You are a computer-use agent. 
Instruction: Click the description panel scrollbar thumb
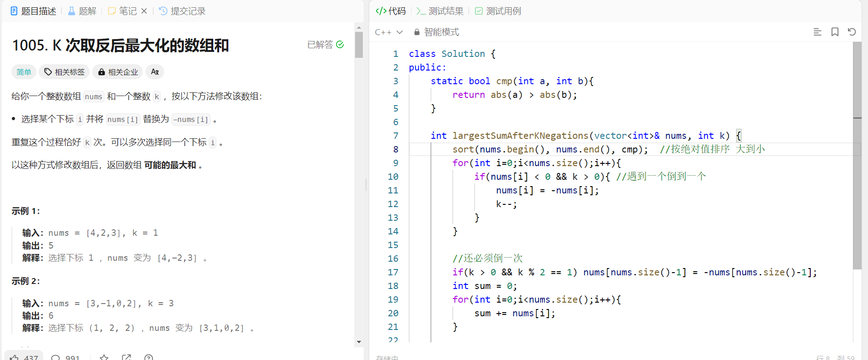click(359, 45)
